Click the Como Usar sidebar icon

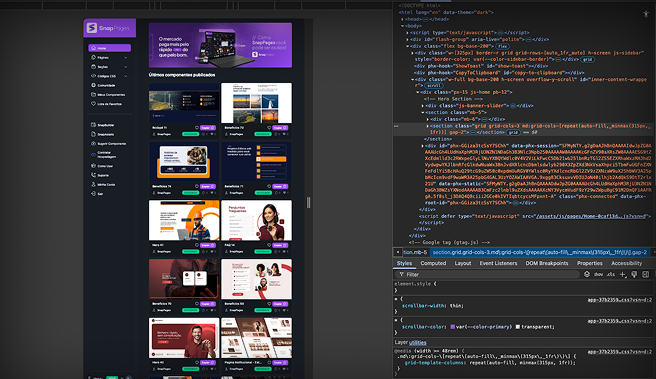(x=93, y=166)
